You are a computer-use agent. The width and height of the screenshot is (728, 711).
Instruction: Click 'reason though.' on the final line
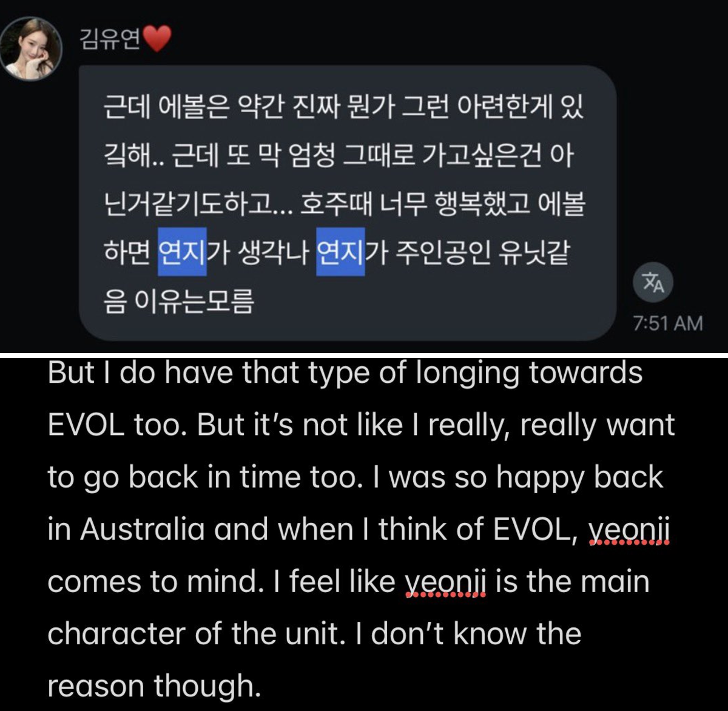coord(154,687)
